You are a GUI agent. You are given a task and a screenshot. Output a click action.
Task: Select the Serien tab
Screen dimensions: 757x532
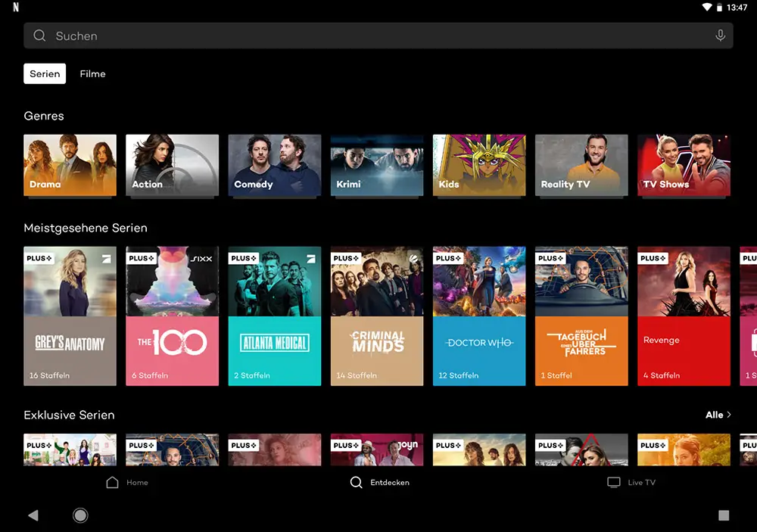tap(45, 74)
